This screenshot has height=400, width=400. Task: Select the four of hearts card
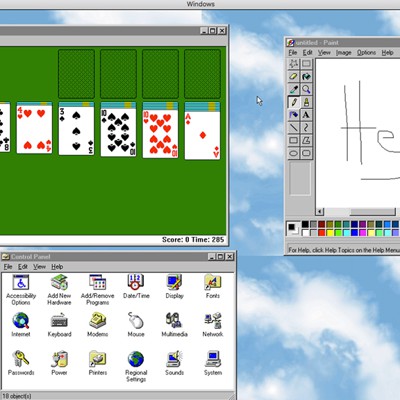click(34, 129)
